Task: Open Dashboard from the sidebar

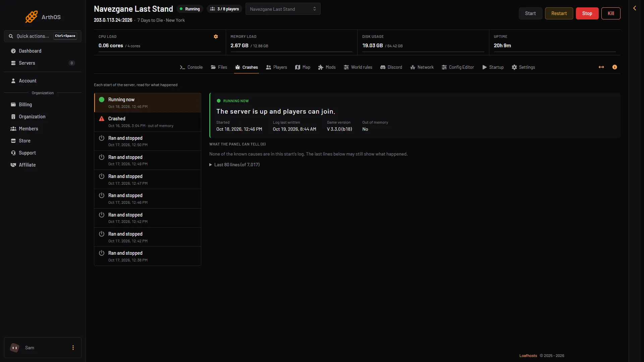Action: pyautogui.click(x=43, y=51)
